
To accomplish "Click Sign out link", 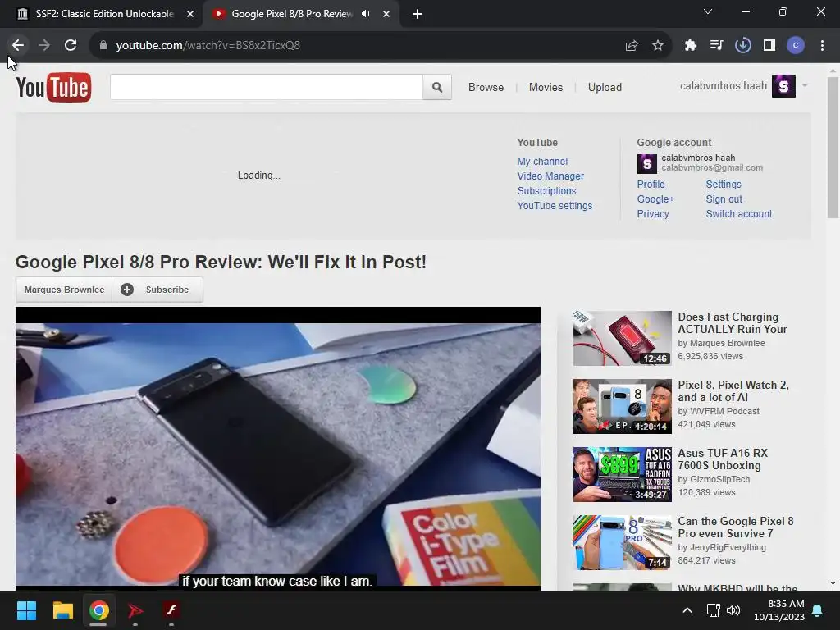I will 724,199.
